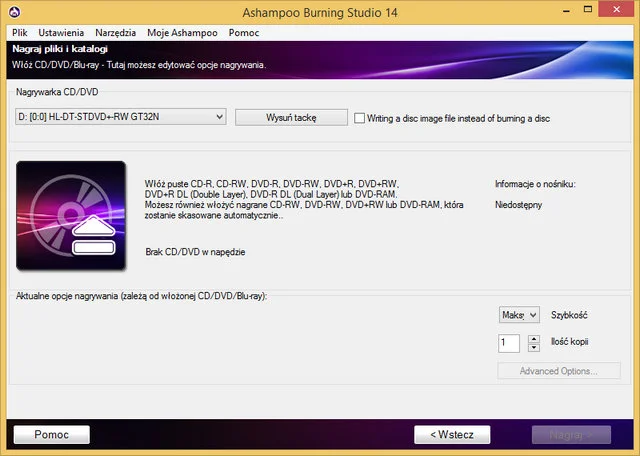Click the Advanced Options button
The image size is (640, 456).
(559, 372)
